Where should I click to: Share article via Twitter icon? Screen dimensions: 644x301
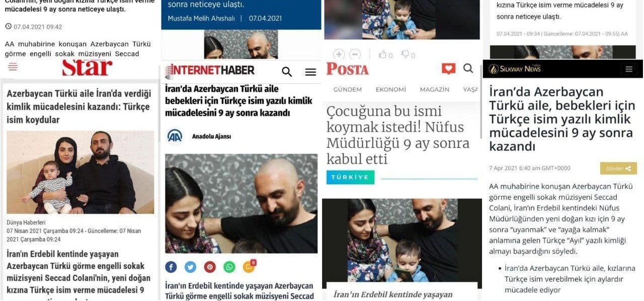190,267
